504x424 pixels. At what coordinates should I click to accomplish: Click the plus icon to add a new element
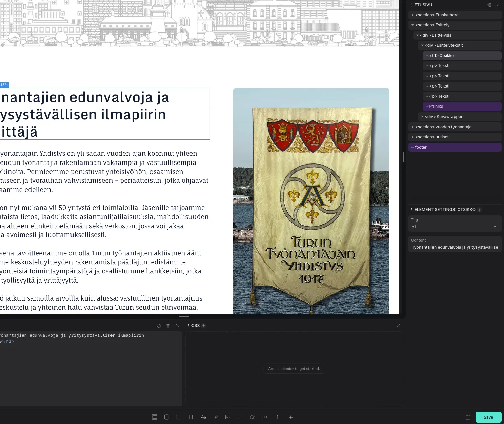(x=290, y=417)
